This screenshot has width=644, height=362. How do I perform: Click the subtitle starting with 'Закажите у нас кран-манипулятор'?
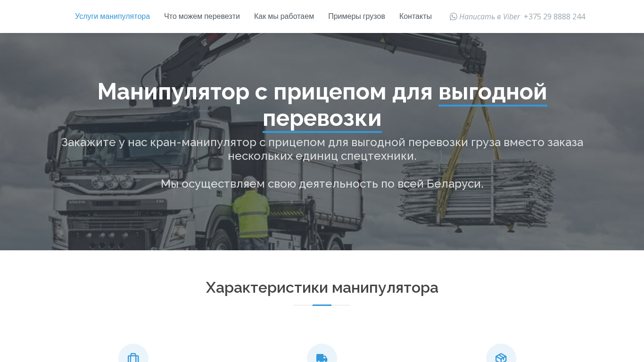point(322,149)
